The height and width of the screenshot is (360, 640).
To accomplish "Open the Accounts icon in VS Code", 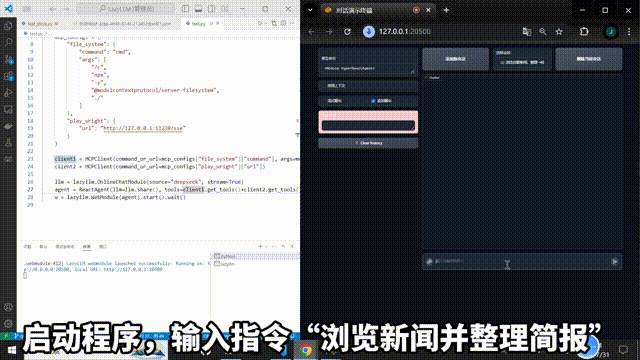I will (8, 307).
